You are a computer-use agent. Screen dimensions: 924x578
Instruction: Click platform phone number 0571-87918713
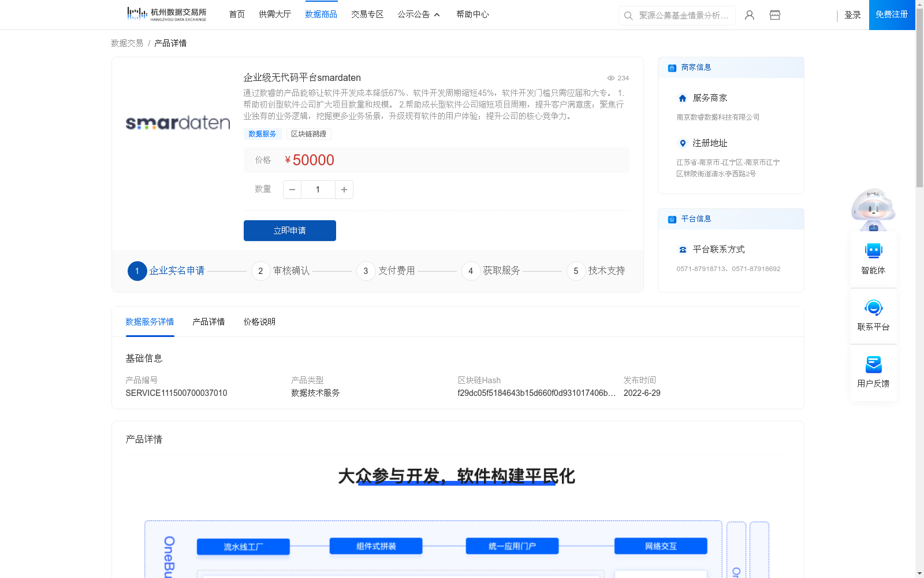[x=702, y=269]
